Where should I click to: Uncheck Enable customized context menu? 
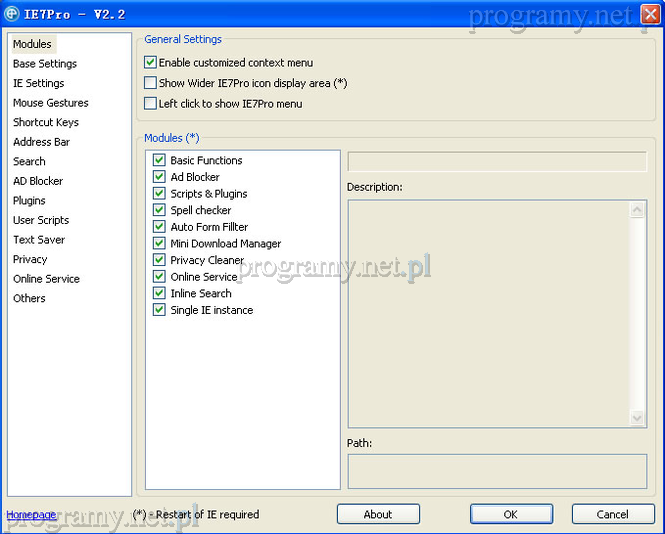(151, 63)
